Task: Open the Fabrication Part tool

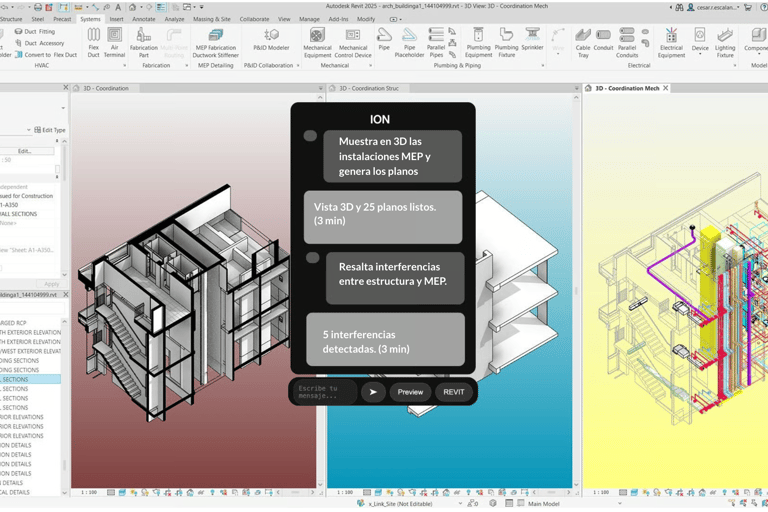Action: tap(144, 43)
